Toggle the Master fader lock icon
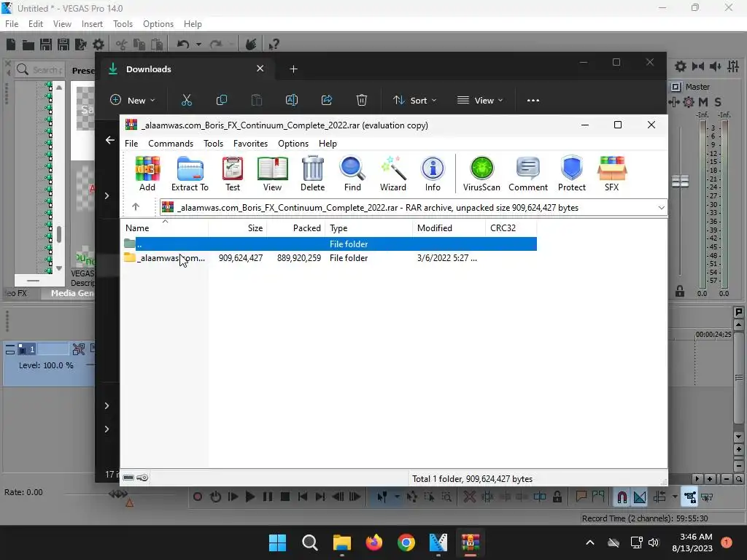The height and width of the screenshot is (560, 747). pyautogui.click(x=680, y=292)
